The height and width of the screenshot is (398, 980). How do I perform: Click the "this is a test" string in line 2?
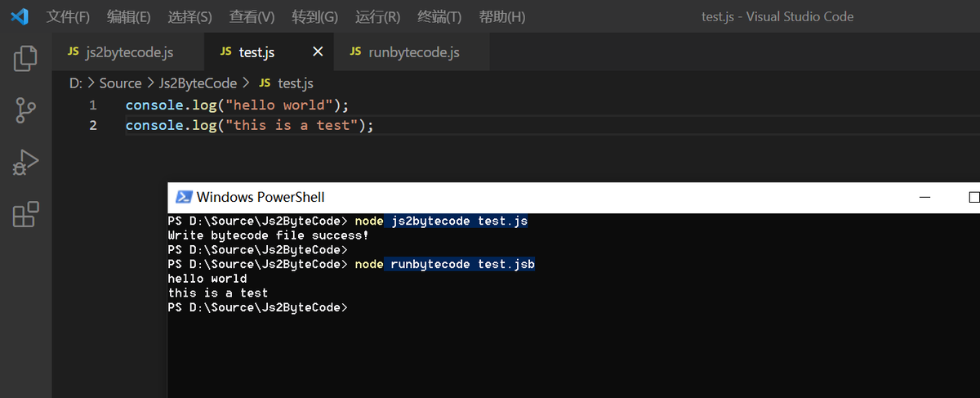coord(293,126)
